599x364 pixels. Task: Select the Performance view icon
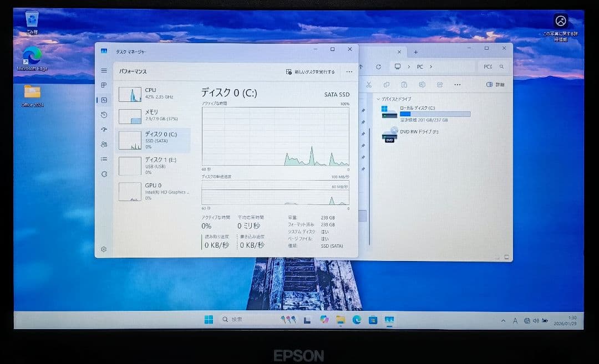tap(103, 100)
